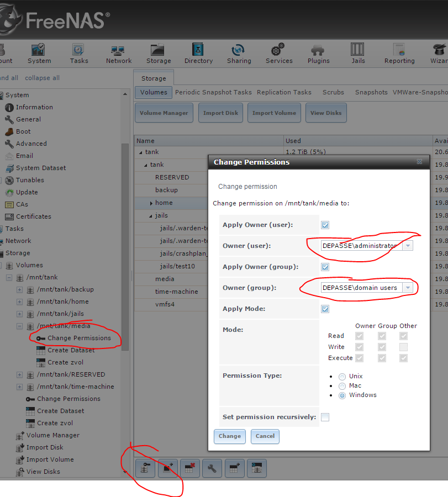Screen dimensions: 448x497
Task: Switch to the Snapshots tab
Action: [371, 92]
